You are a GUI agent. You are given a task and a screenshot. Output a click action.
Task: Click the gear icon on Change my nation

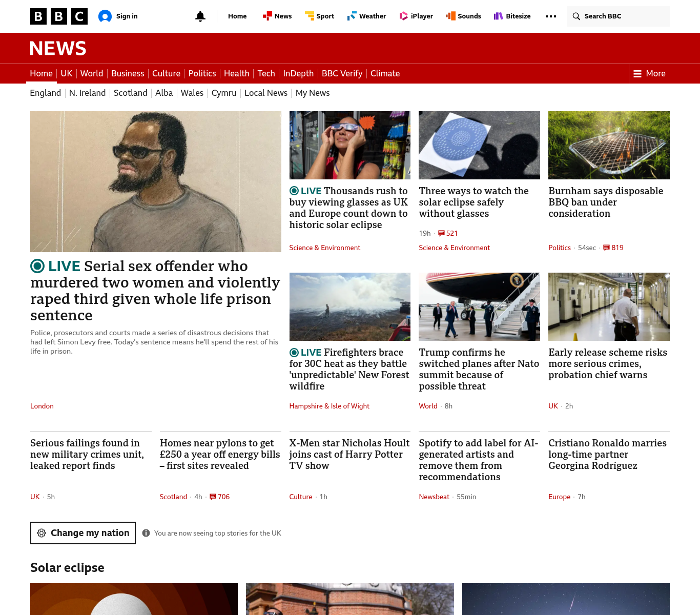pyautogui.click(x=42, y=533)
